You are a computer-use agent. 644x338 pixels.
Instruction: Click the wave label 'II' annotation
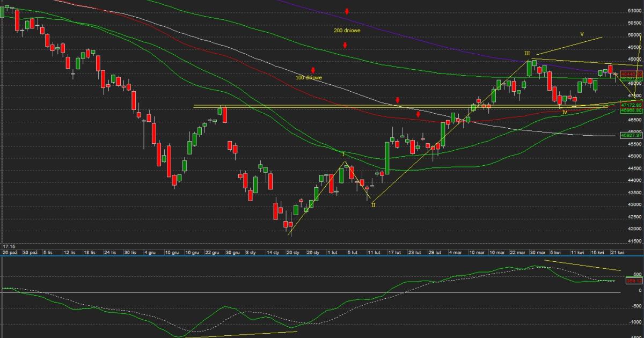[373, 205]
